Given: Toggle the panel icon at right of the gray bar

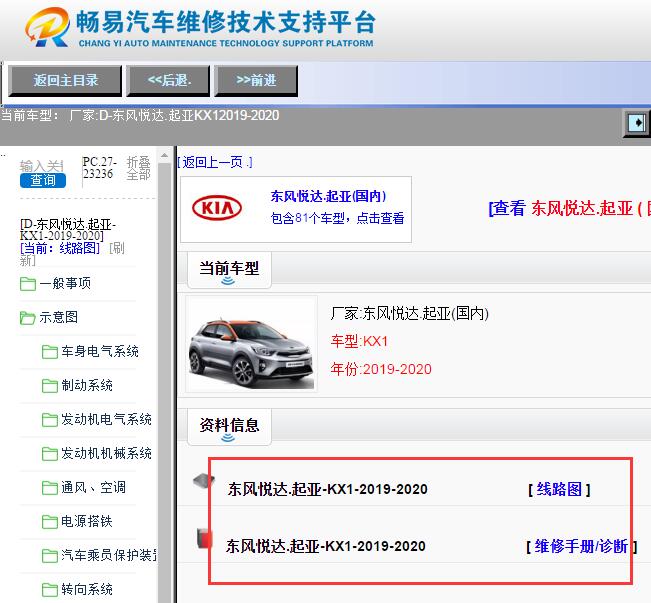Looking at the screenshot, I should click(x=636, y=123).
